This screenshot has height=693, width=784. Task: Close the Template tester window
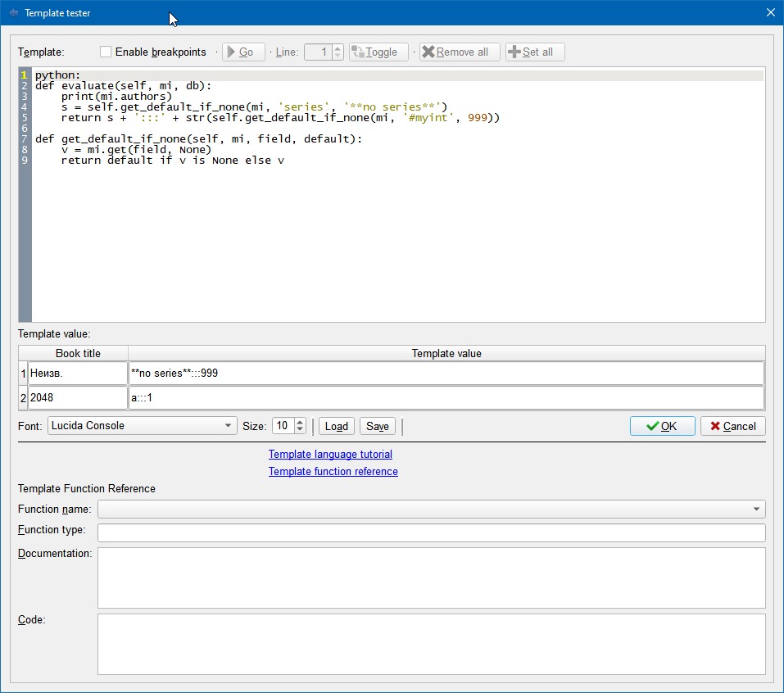point(769,13)
